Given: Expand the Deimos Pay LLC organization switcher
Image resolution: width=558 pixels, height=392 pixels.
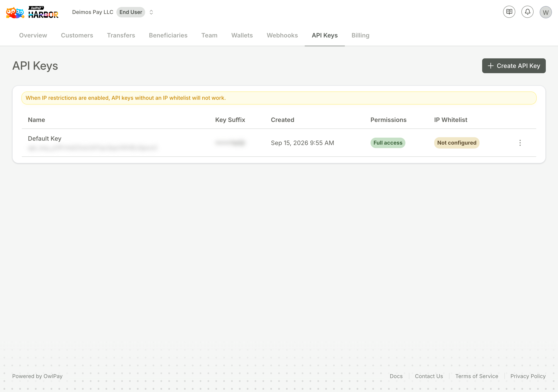Looking at the screenshot, I should tap(151, 12).
